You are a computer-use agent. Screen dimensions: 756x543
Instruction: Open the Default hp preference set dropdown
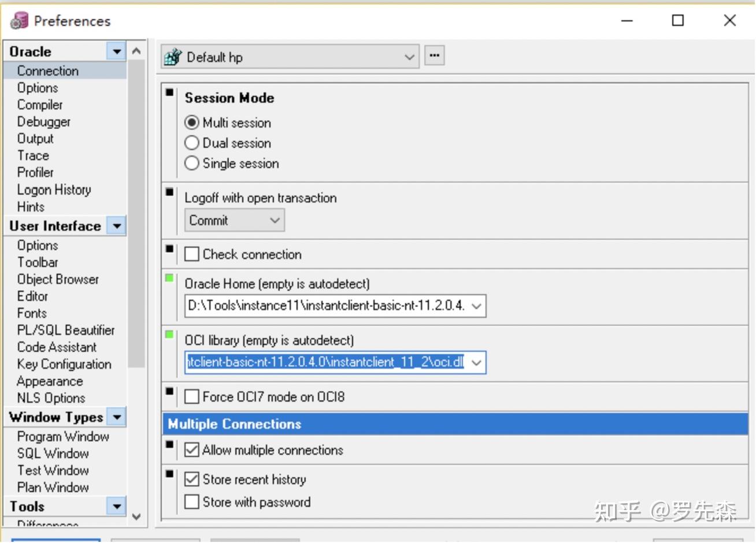409,57
